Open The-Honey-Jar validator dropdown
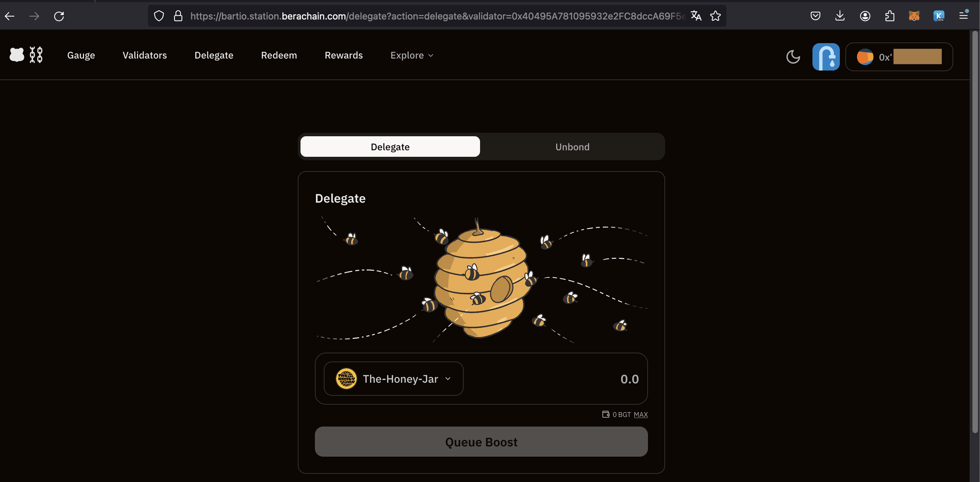Viewport: 980px width, 482px height. pyautogui.click(x=393, y=379)
